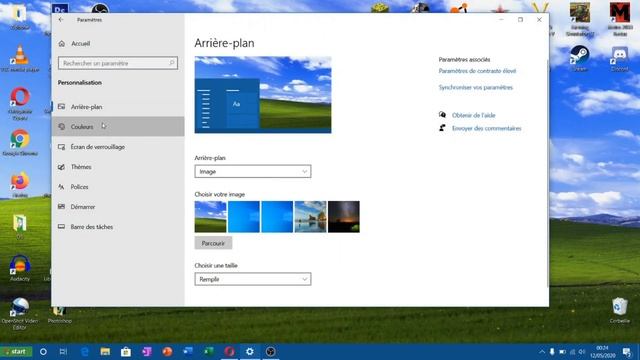This screenshot has height=360, width=640.
Task: Open Synchroniser vos paramètres link
Action: point(476,87)
